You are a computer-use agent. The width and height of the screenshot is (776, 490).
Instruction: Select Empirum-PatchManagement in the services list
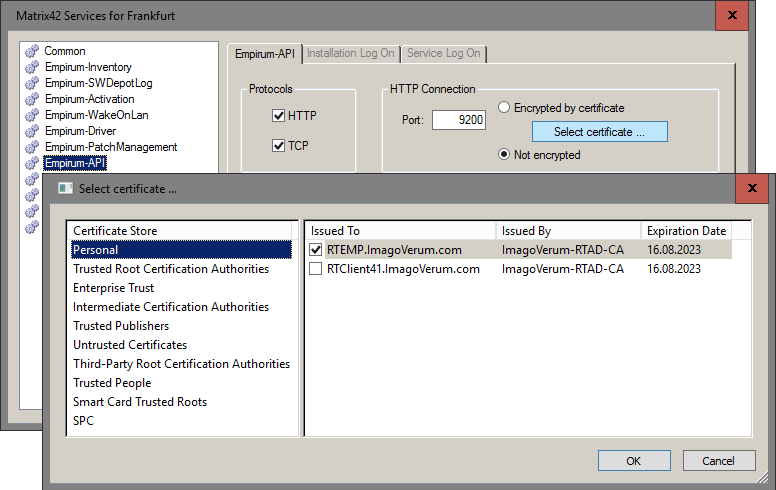coord(111,147)
